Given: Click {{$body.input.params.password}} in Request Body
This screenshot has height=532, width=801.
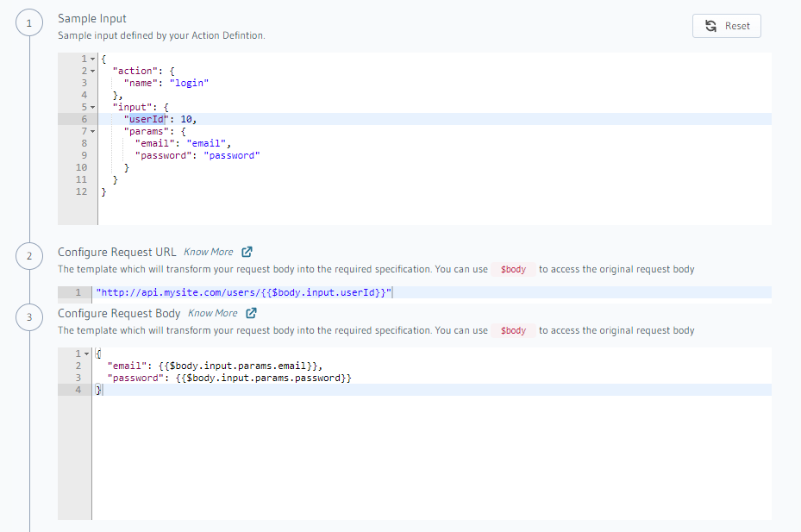Looking at the screenshot, I should pyautogui.click(x=263, y=379).
